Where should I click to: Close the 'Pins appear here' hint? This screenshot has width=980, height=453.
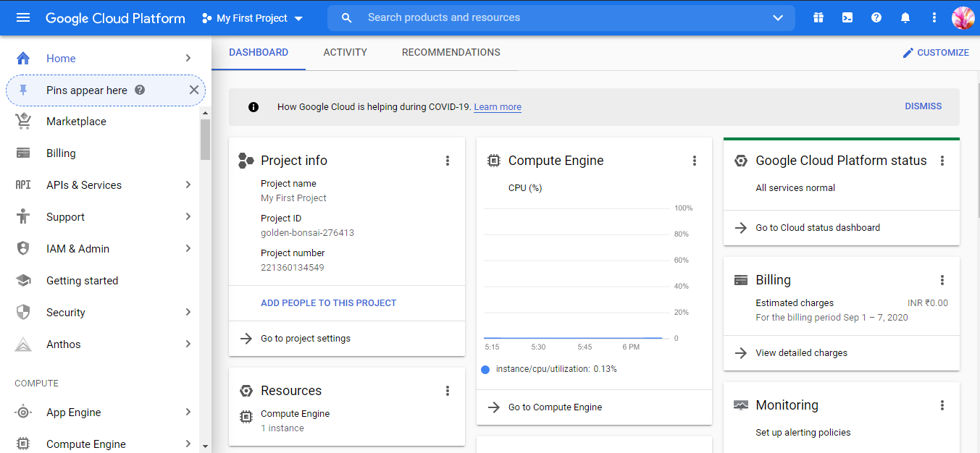click(x=193, y=90)
